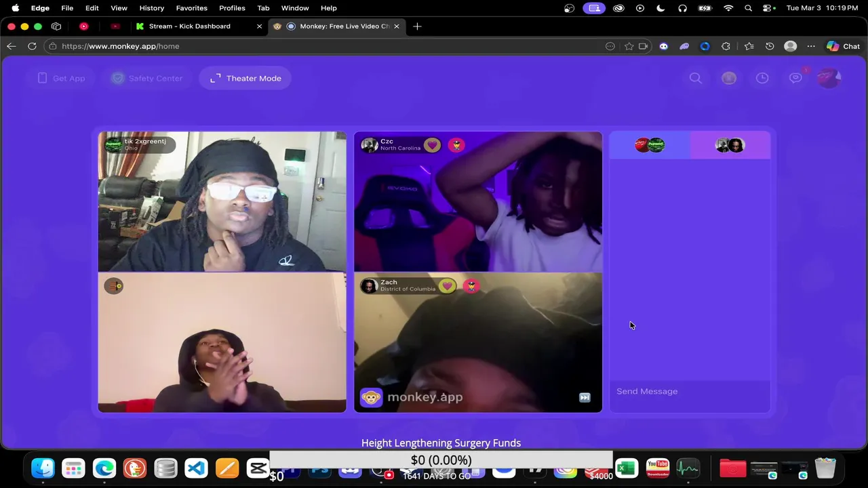Open the Monkey chat messages icon
The width and height of the screenshot is (868, 488).
(795, 78)
